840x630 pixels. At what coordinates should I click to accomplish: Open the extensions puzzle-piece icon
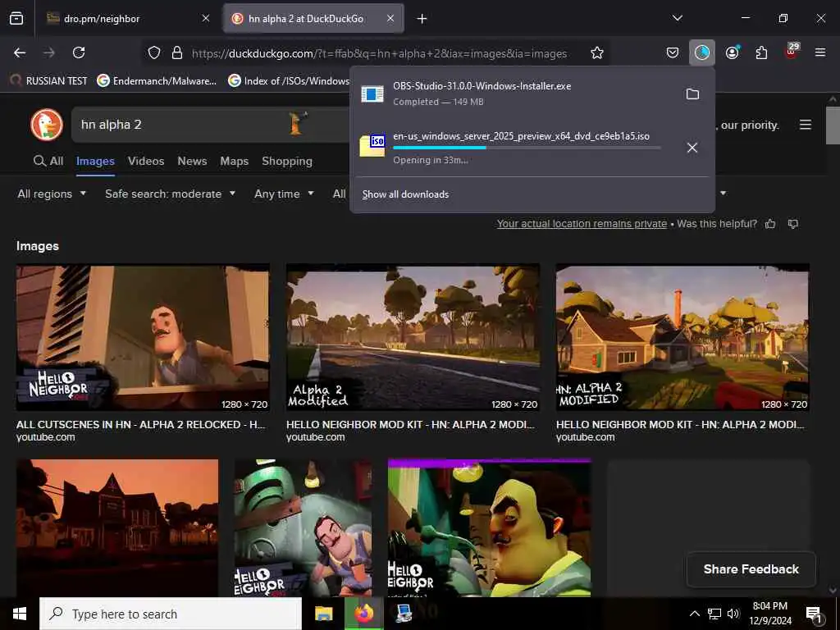coord(761,52)
